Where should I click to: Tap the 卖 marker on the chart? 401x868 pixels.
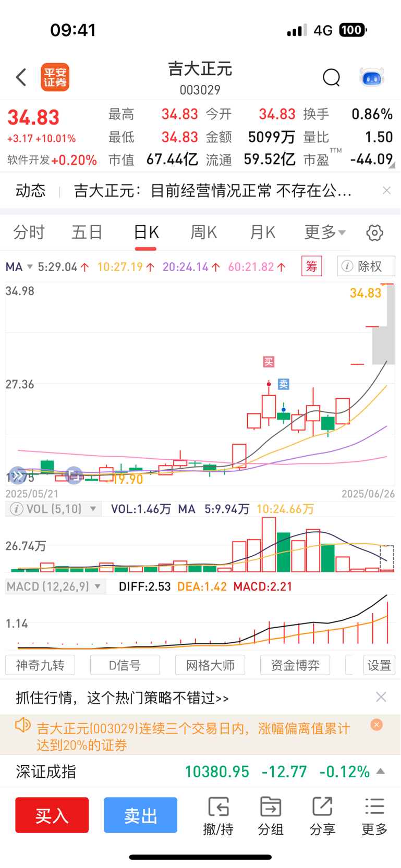coord(283,384)
